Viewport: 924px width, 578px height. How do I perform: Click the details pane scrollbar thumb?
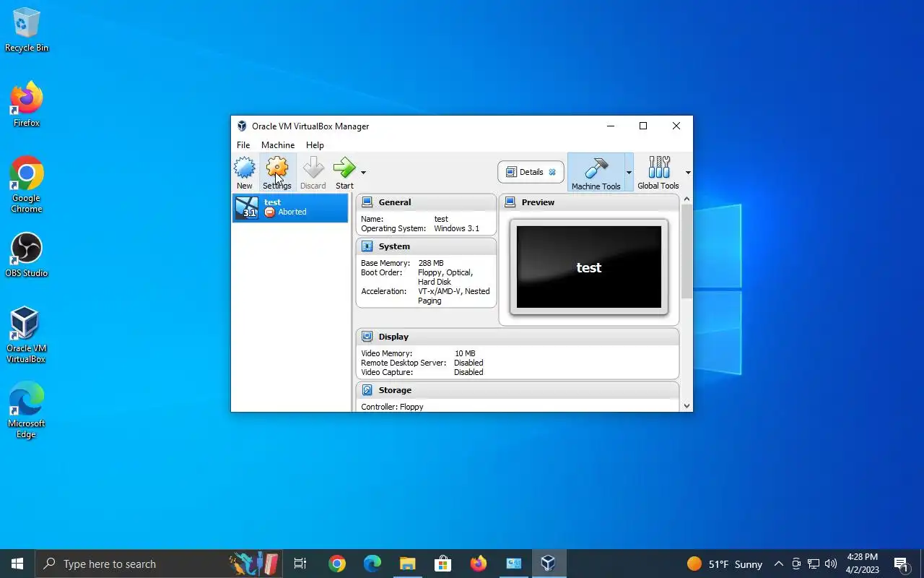(x=687, y=251)
